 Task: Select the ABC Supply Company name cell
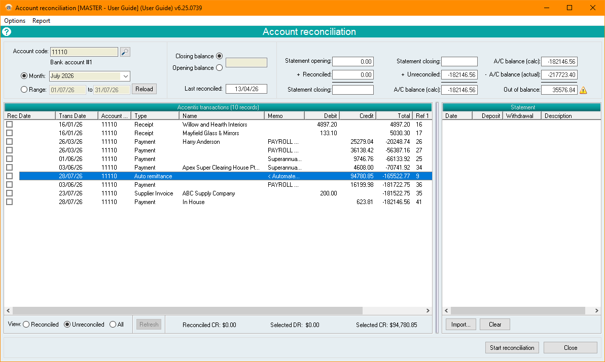pos(208,193)
